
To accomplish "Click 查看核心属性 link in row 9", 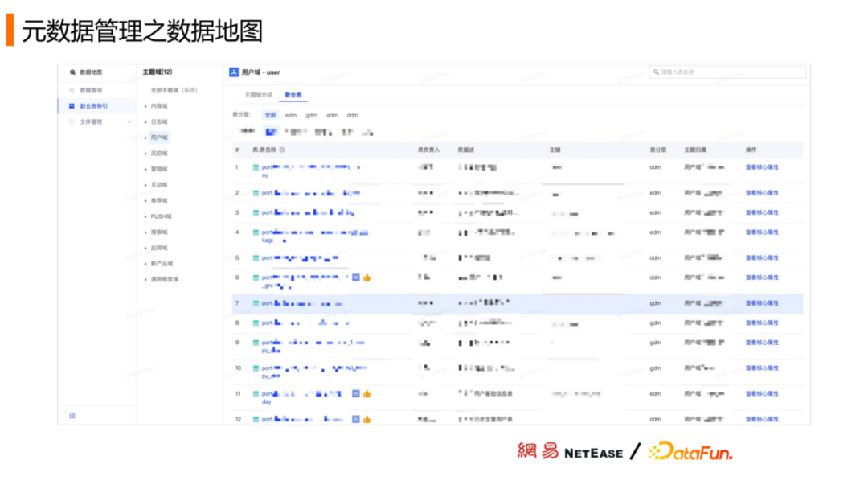I will tap(762, 343).
